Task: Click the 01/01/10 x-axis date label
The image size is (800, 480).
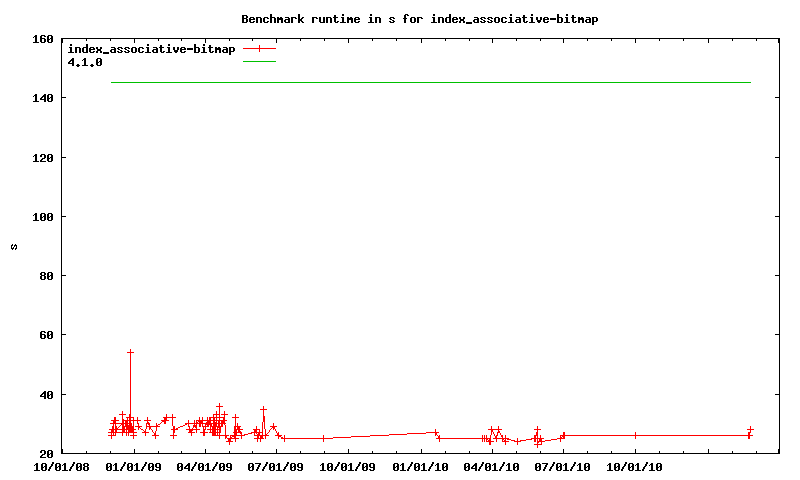Action: (x=421, y=465)
